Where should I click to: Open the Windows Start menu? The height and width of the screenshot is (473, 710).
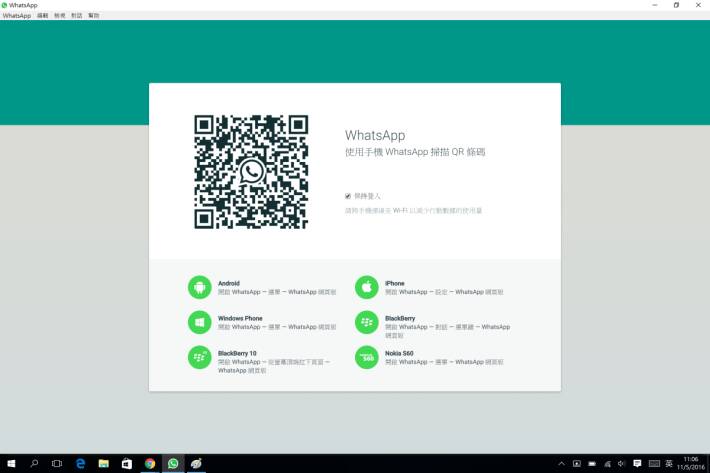click(11, 463)
